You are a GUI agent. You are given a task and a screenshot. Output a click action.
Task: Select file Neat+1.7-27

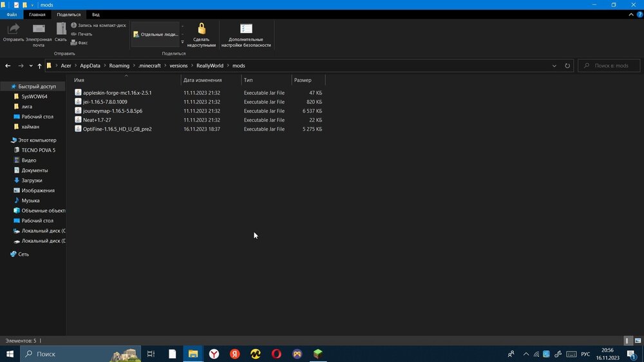tap(97, 120)
